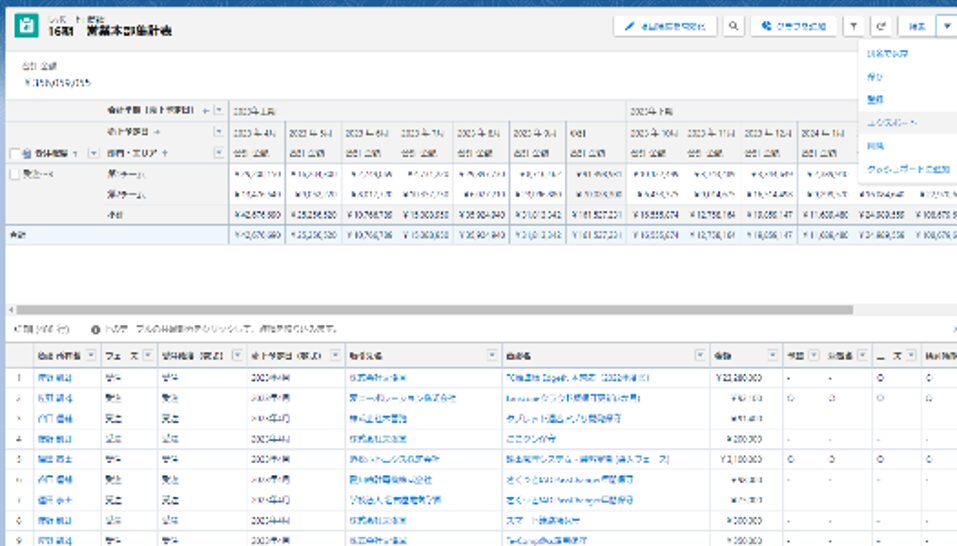Image resolution: width=957 pixels, height=546 pixels.
Task: Click the sort arrow beside the fiscal year grouping header
Action: 206,110
